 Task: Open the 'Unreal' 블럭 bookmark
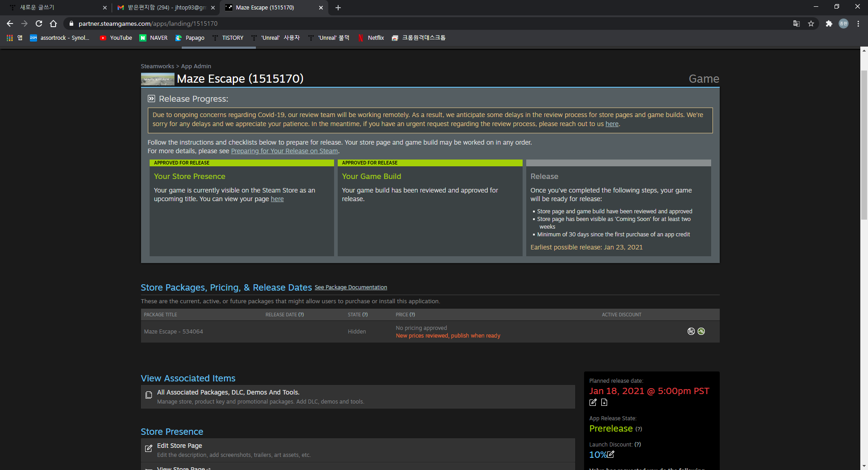point(329,38)
